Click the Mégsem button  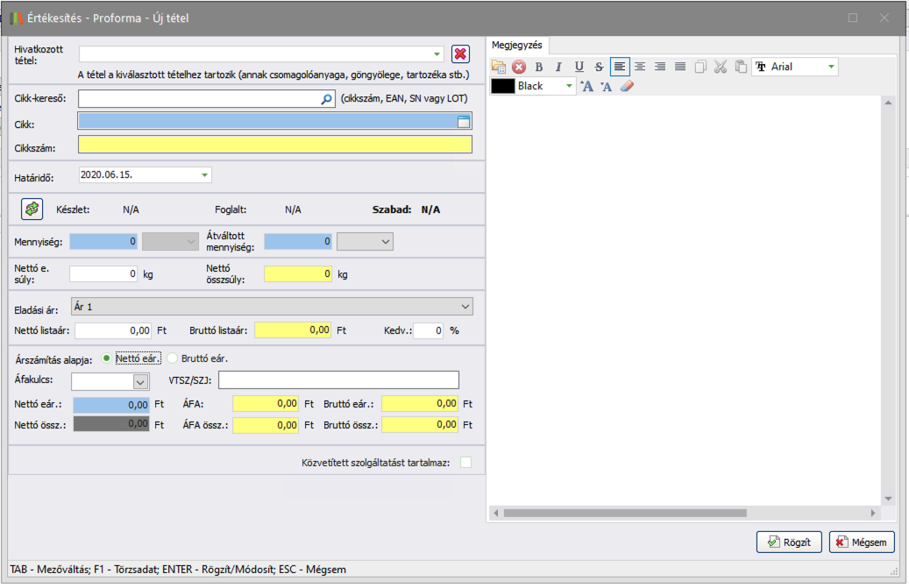coord(862,542)
